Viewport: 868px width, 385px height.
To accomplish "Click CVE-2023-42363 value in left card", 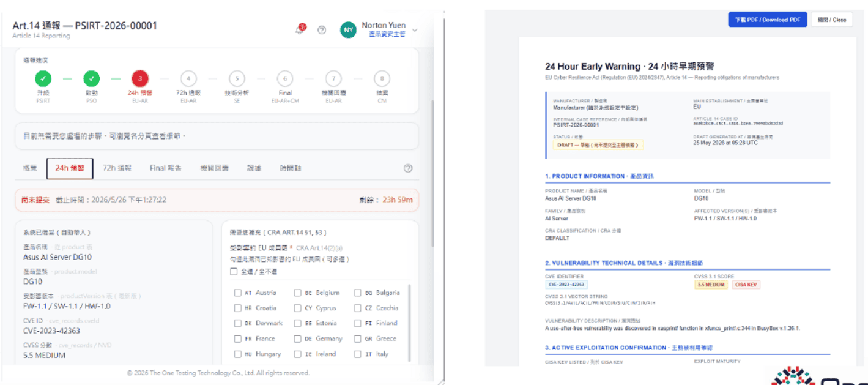I will pos(51,331).
